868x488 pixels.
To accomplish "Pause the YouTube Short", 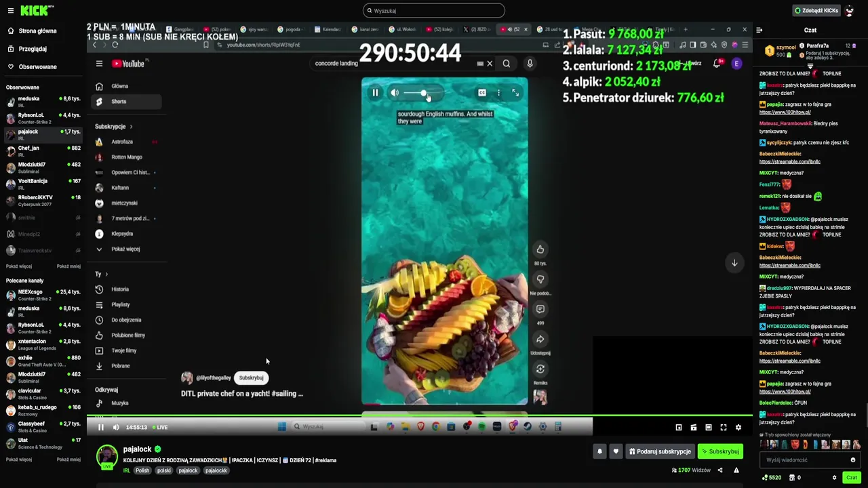I will pos(375,93).
